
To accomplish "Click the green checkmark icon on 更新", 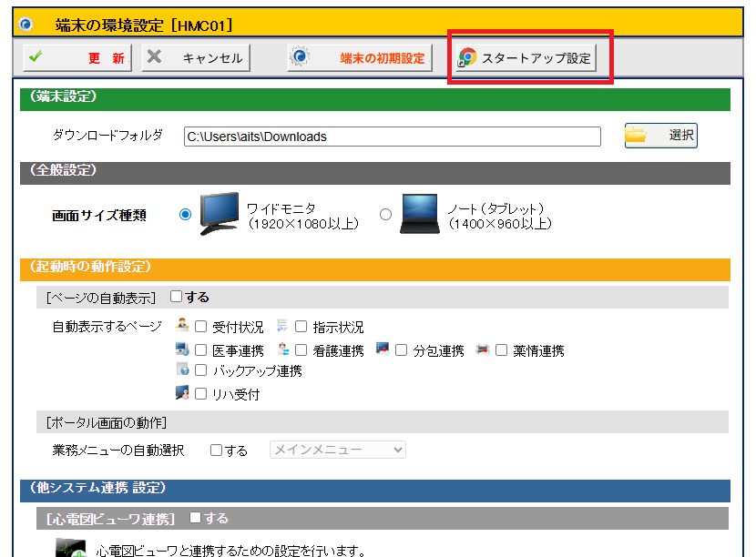I will tap(36, 56).
